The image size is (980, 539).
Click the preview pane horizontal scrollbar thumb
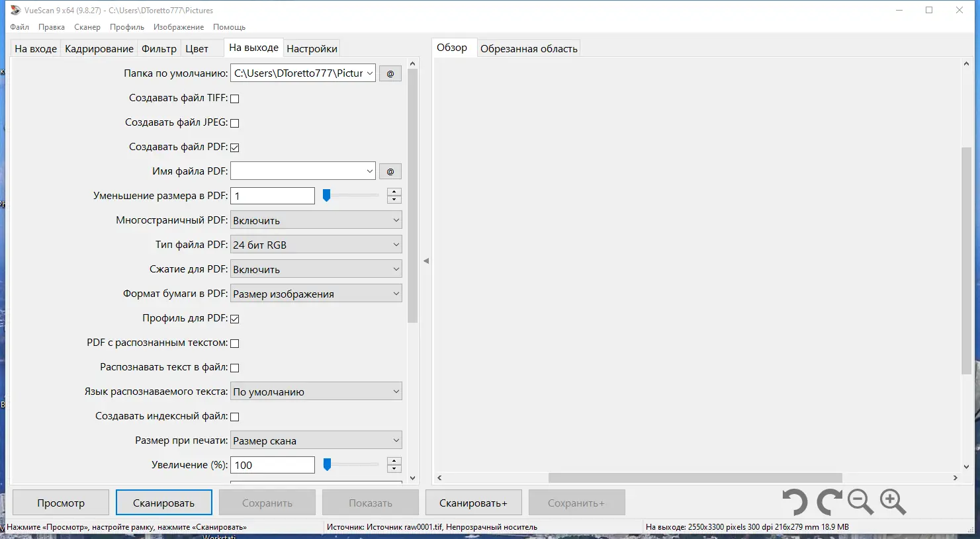[x=695, y=477]
